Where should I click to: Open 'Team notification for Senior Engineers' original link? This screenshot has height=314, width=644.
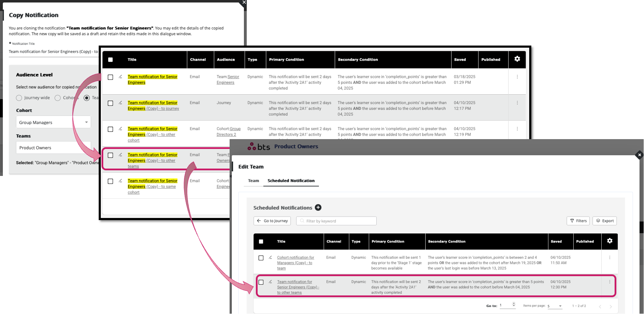tap(152, 80)
